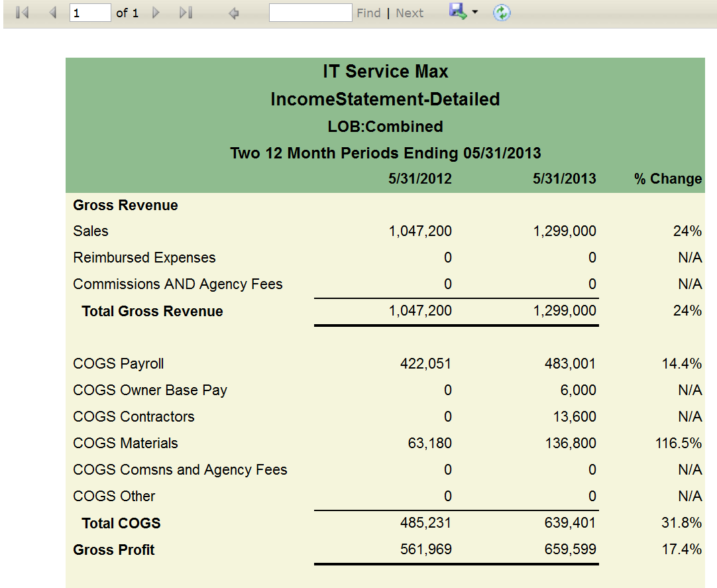Select the Total Gross Revenue row label
Viewport: 717px width, 588px height.
pyautogui.click(x=152, y=312)
